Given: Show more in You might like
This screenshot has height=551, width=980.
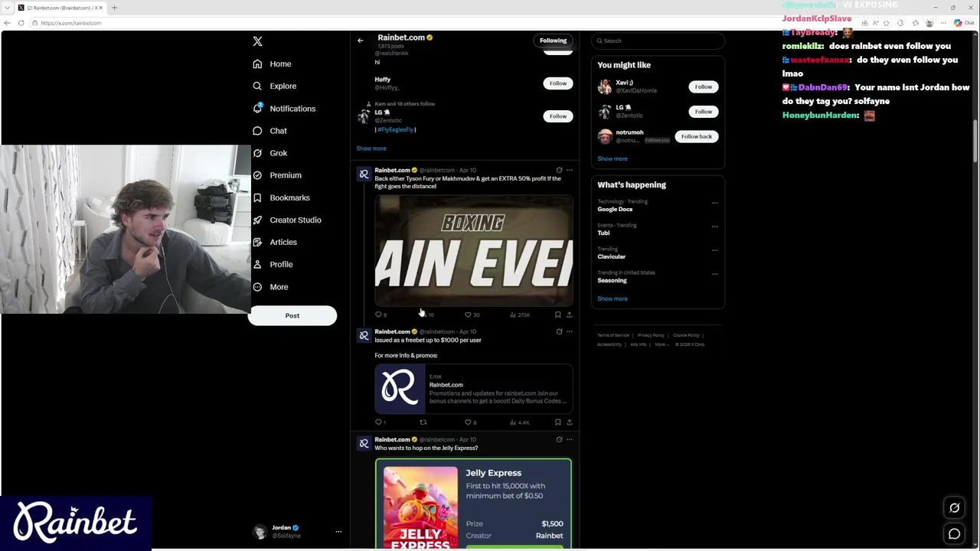Looking at the screenshot, I should [x=612, y=159].
